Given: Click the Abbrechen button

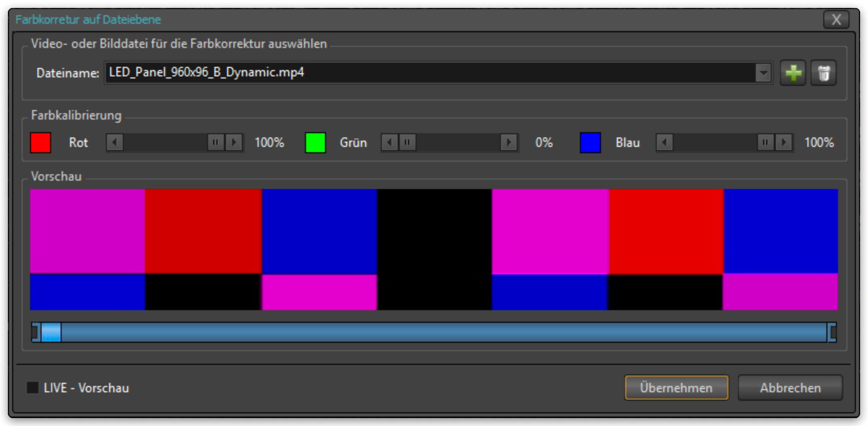Looking at the screenshot, I should [x=790, y=388].
